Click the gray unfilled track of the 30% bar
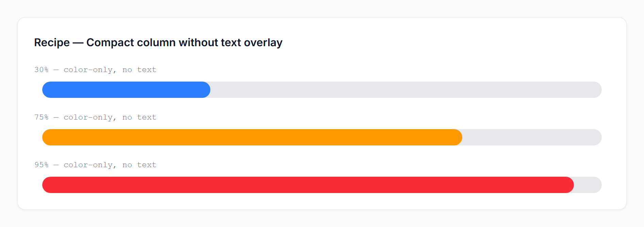Image resolution: width=644 pixels, height=227 pixels. pyautogui.click(x=405, y=90)
